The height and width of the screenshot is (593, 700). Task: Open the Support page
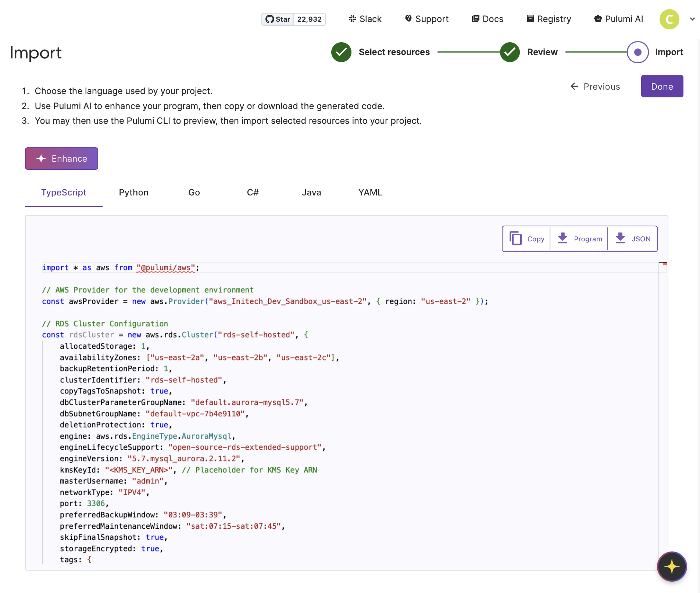[426, 19]
